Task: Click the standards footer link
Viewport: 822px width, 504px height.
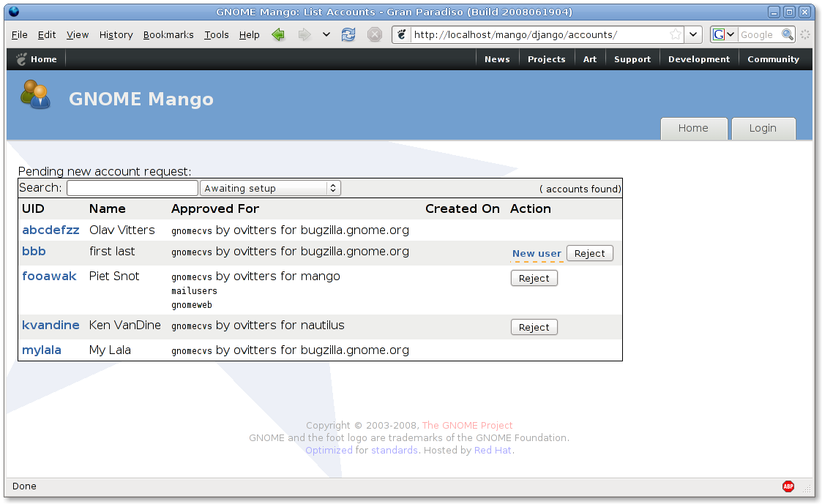Action: (395, 450)
